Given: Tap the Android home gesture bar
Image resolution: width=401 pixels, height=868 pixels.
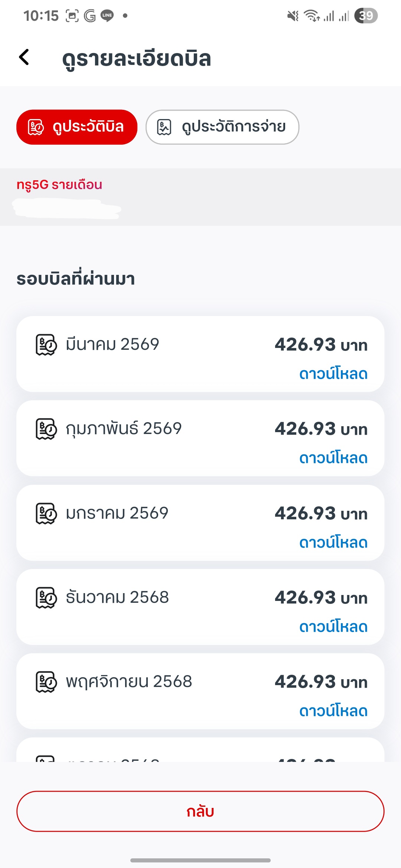Looking at the screenshot, I should 200,860.
